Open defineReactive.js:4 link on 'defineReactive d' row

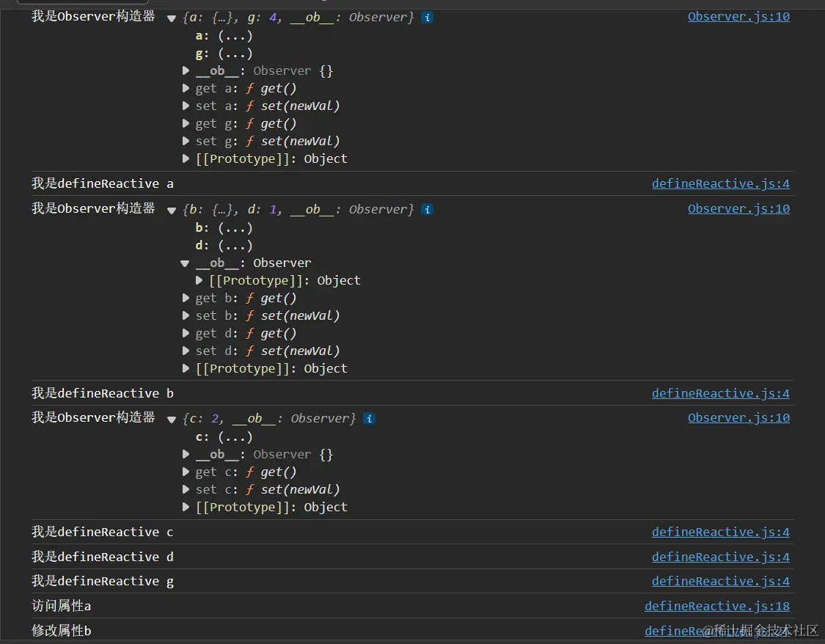[721, 557]
